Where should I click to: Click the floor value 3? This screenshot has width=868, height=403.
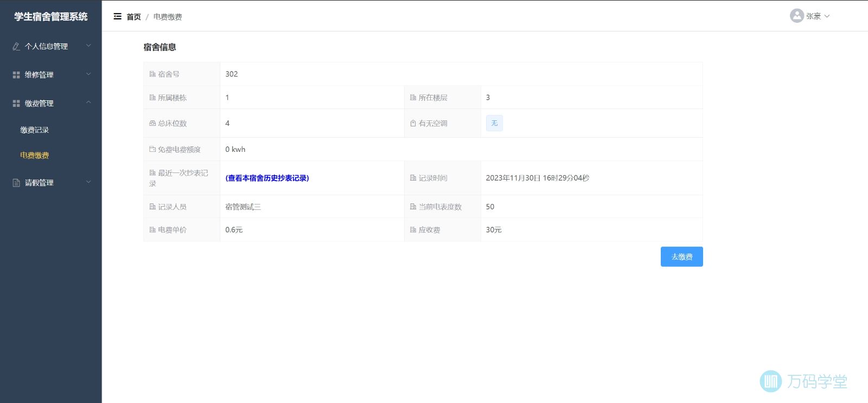488,98
